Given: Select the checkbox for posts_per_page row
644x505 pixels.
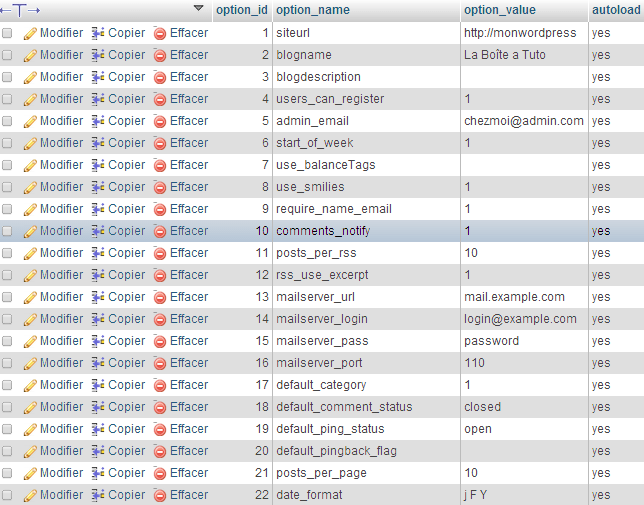Looking at the screenshot, I should click(x=8, y=473).
